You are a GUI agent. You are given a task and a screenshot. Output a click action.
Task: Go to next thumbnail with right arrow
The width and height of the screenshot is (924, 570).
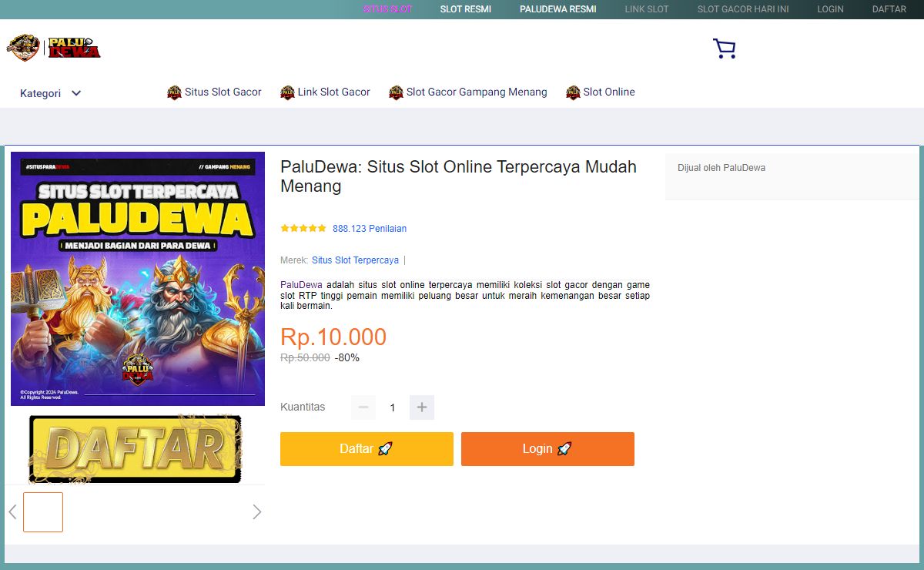point(257,512)
